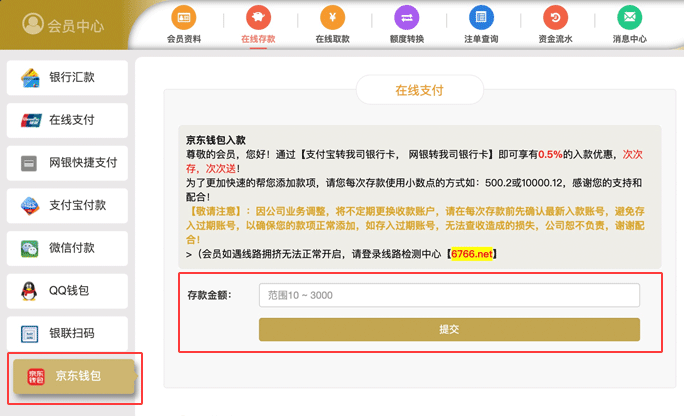Select 支付宝付款 payment option
Image resolution: width=684 pixels, height=416 pixels.
pyautogui.click(x=68, y=205)
